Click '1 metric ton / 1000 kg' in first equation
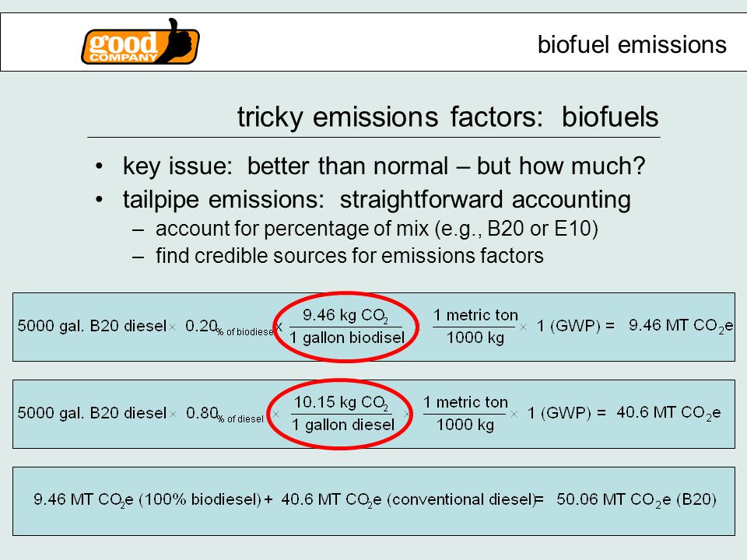The height and width of the screenshot is (560, 747). [x=475, y=326]
